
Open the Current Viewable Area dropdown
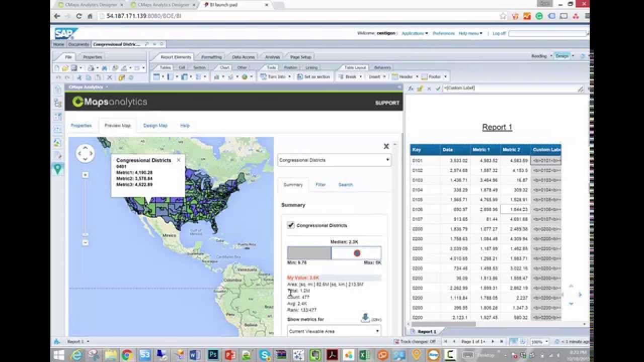pyautogui.click(x=334, y=331)
